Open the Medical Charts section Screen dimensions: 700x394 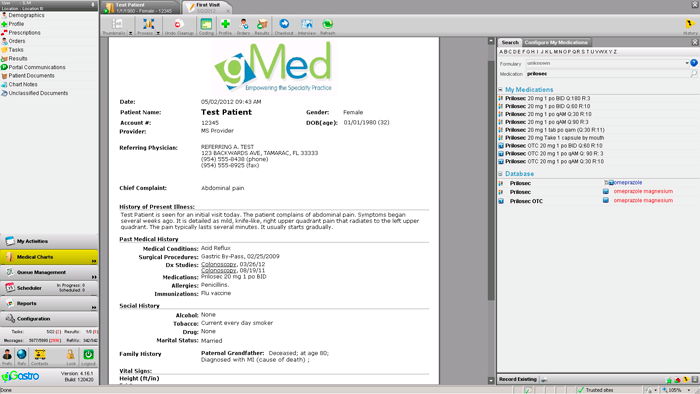[49, 257]
